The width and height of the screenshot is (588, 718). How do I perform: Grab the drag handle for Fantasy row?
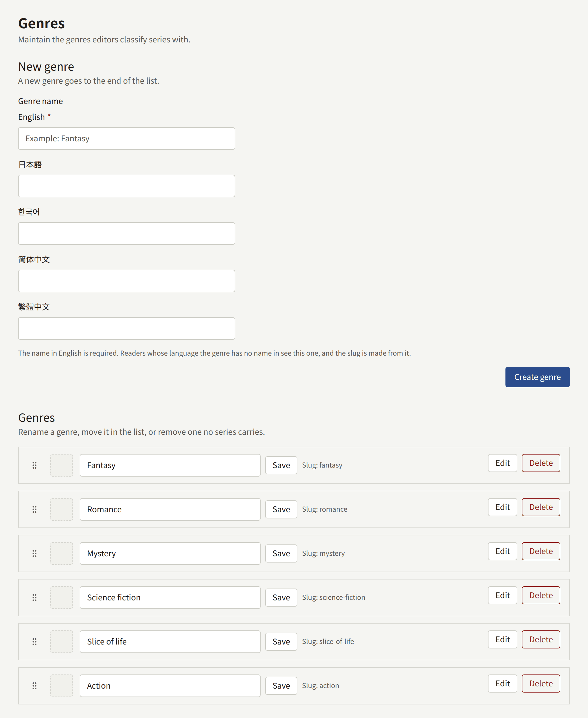(x=34, y=465)
